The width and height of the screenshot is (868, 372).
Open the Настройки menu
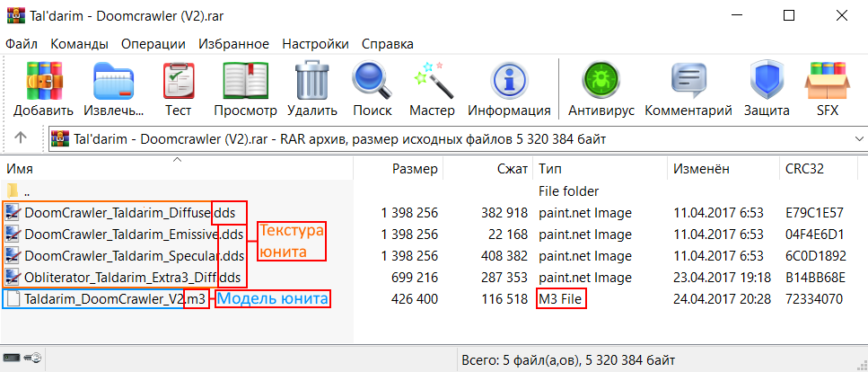point(315,44)
